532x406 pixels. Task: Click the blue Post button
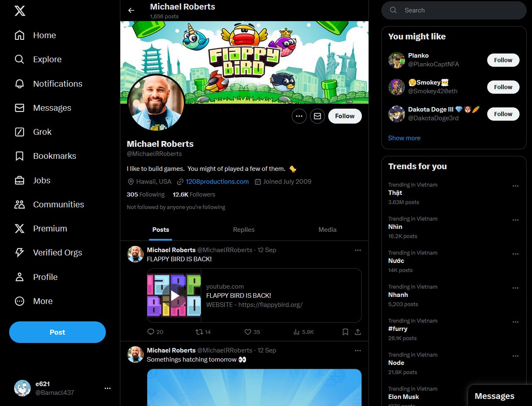coord(57,332)
